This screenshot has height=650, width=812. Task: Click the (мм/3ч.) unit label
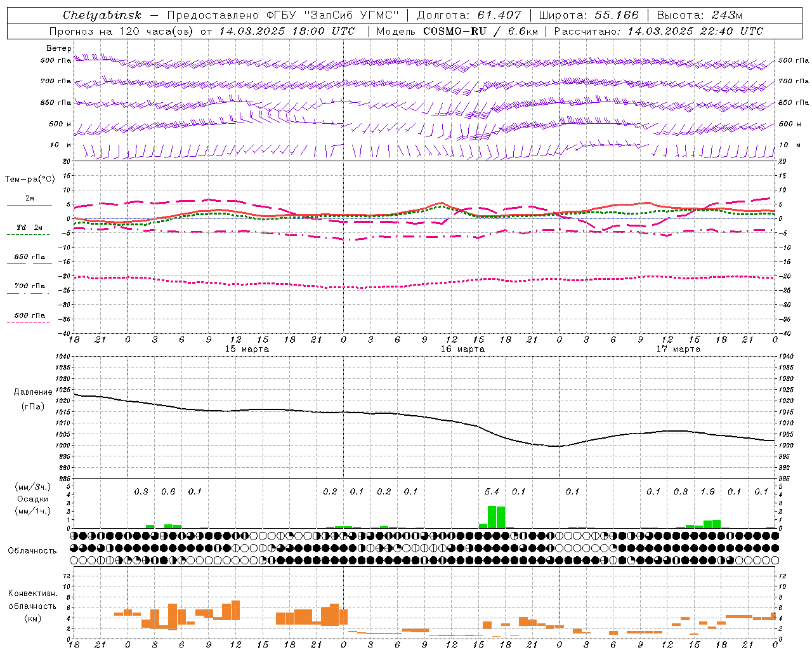pyautogui.click(x=33, y=487)
